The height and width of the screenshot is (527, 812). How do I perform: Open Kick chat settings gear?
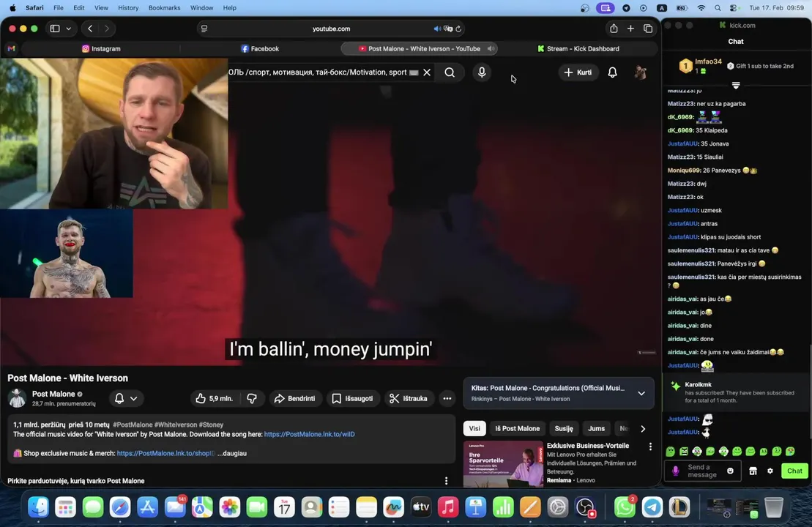point(770,471)
